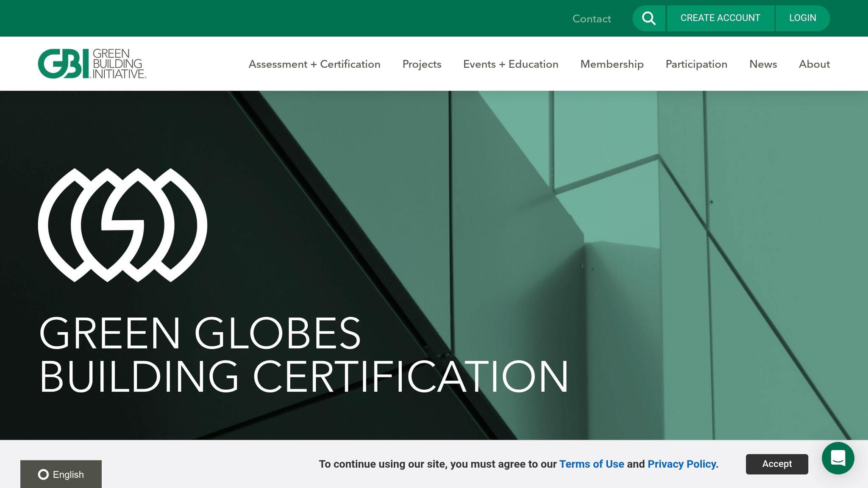The height and width of the screenshot is (488, 868).
Task: Open the About menu item
Action: click(x=814, y=64)
